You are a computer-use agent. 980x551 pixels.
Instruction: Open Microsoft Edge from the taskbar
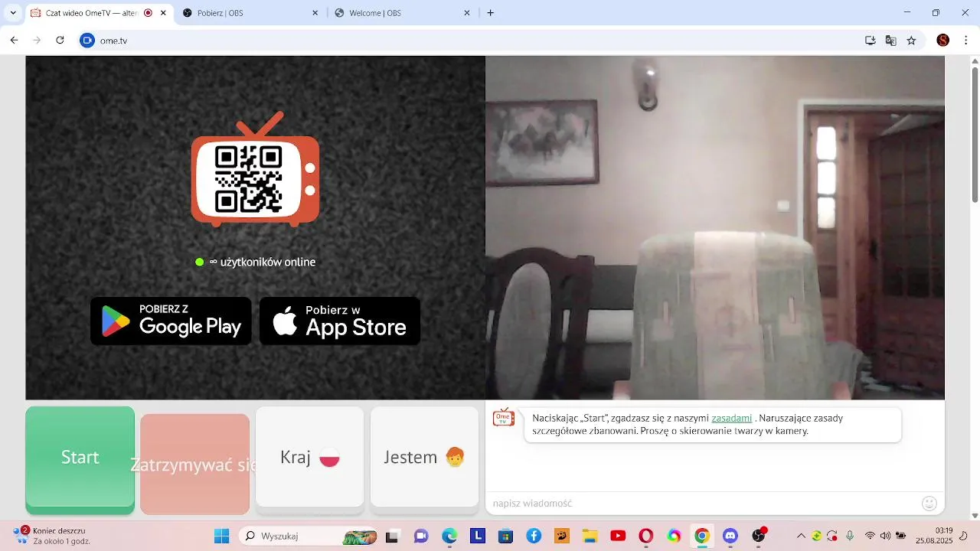tap(449, 536)
